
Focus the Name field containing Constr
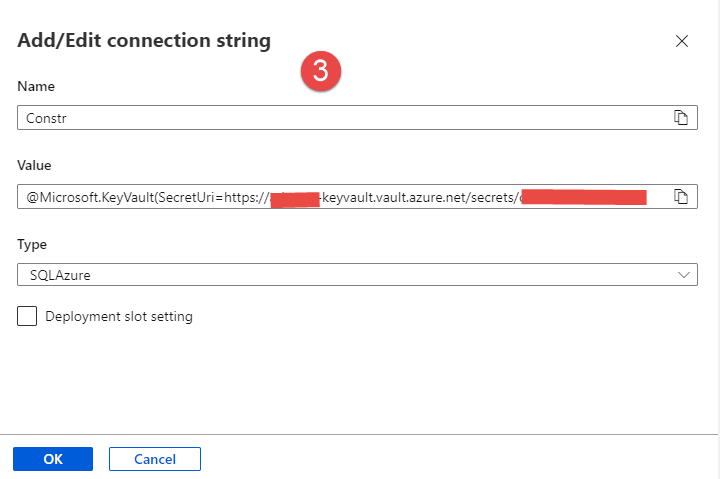point(340,118)
